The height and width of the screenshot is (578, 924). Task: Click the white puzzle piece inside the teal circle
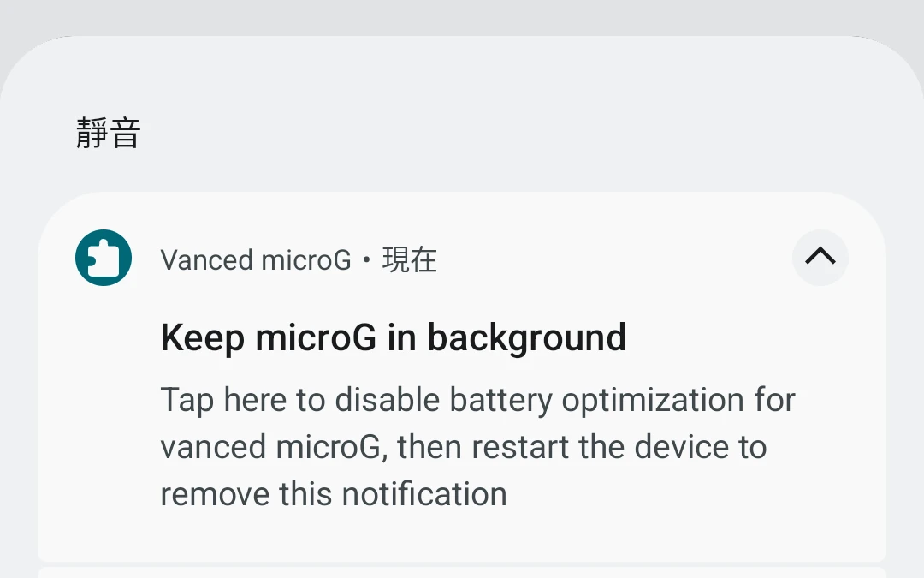coord(104,258)
